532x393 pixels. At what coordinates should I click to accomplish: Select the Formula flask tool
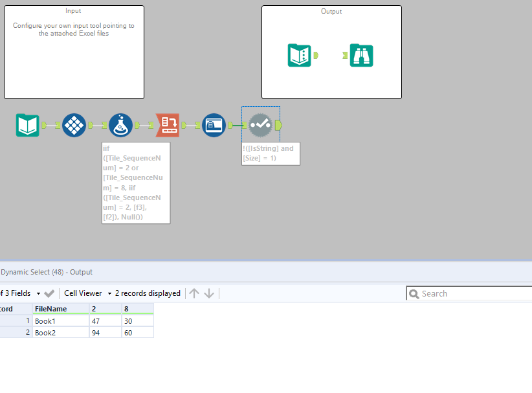(120, 125)
